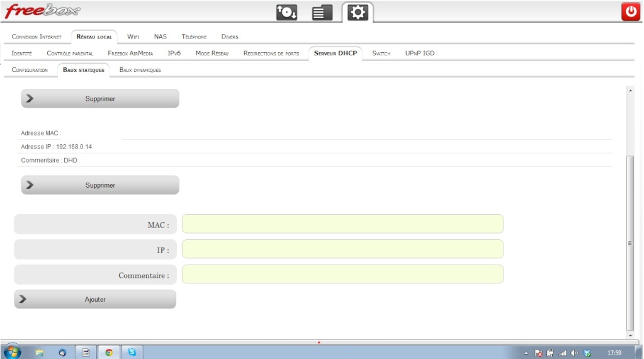644x359 pixels.
Task: Open Mode Réseau sub-tab
Action: pyautogui.click(x=212, y=53)
